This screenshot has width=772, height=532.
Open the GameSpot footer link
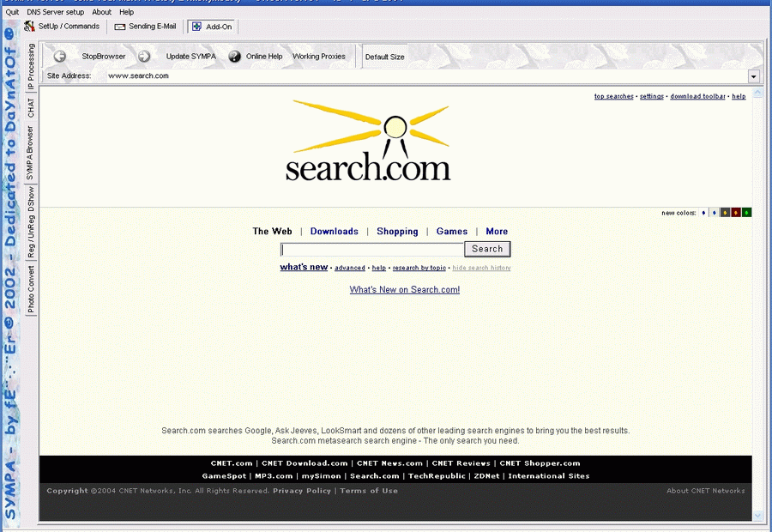(224, 476)
